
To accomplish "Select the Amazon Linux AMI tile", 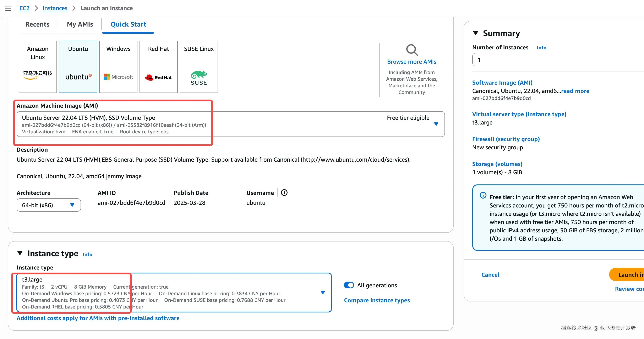I will point(38,67).
